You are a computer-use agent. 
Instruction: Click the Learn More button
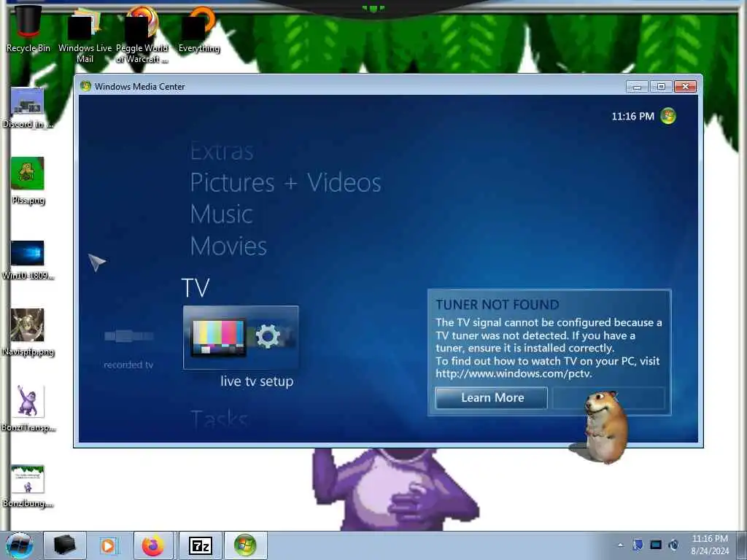coord(492,397)
